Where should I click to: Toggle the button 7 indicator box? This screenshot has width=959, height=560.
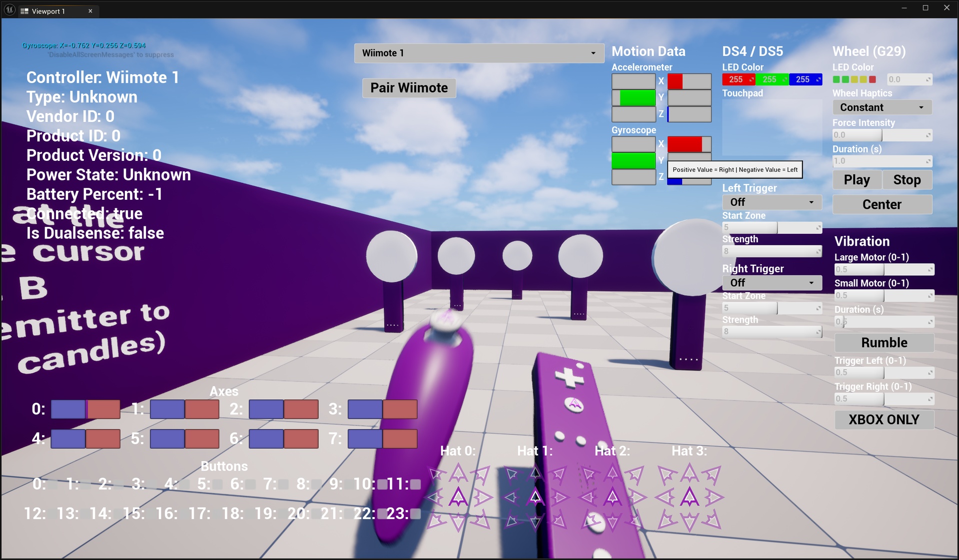283,484
